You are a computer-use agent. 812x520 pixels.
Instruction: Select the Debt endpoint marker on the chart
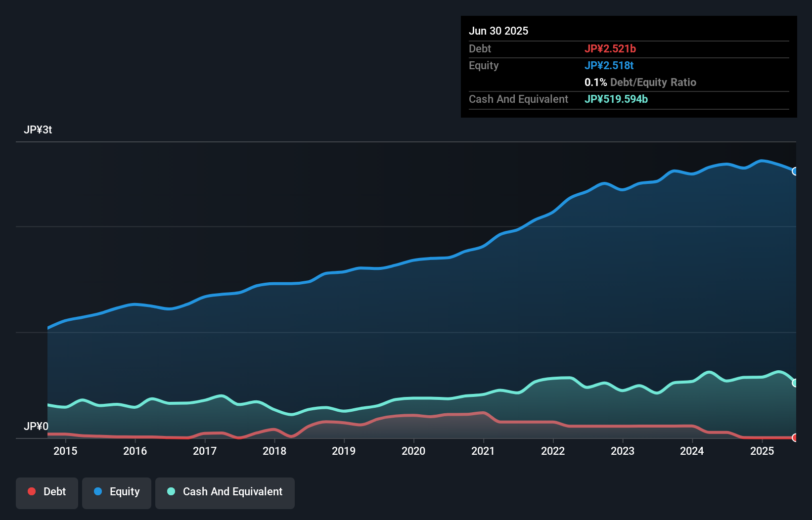(x=795, y=438)
